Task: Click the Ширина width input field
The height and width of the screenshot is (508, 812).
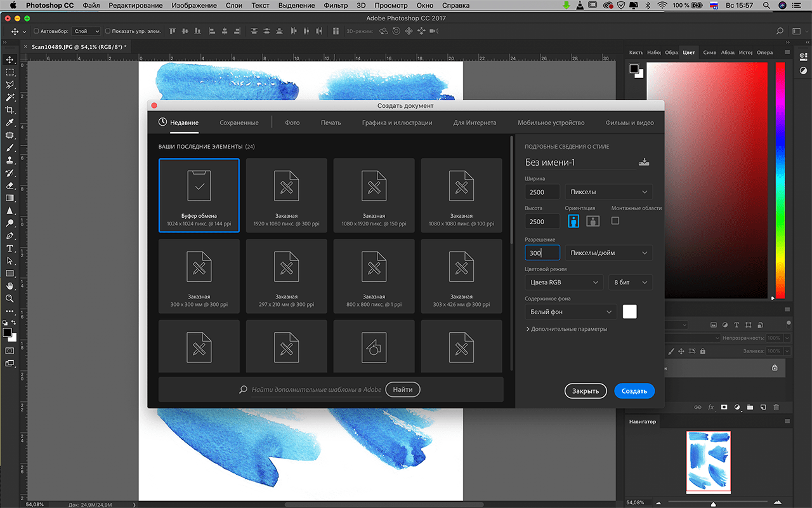Action: point(542,192)
